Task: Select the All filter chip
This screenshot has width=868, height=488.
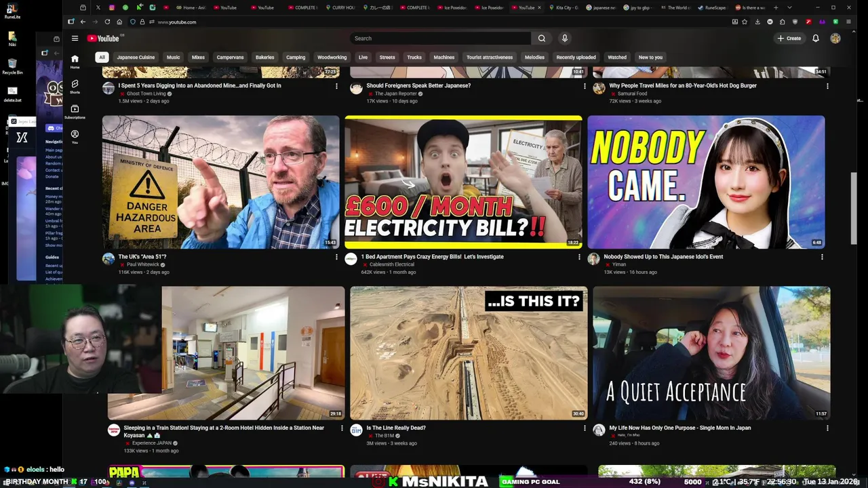Action: [101, 58]
